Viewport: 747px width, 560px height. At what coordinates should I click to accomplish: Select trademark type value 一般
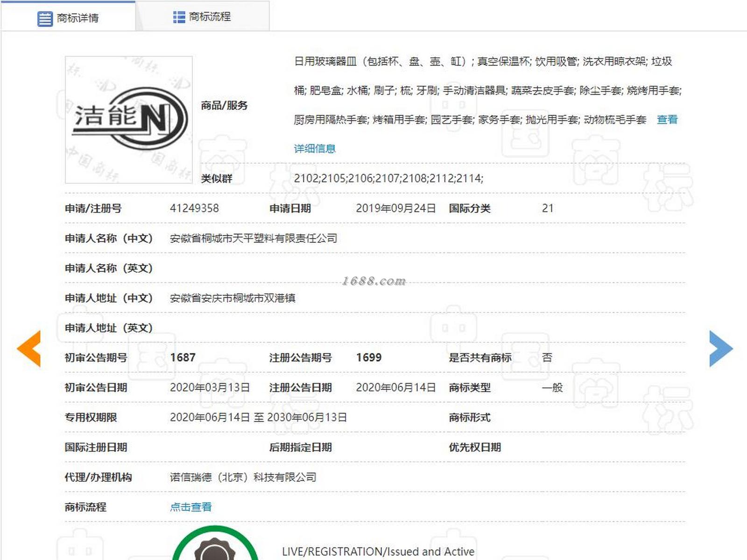[552, 387]
